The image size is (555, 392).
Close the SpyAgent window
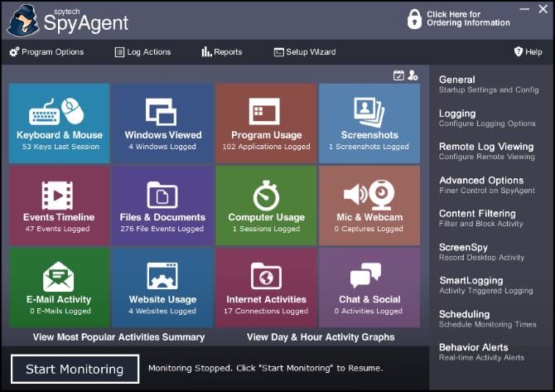pyautogui.click(x=543, y=9)
